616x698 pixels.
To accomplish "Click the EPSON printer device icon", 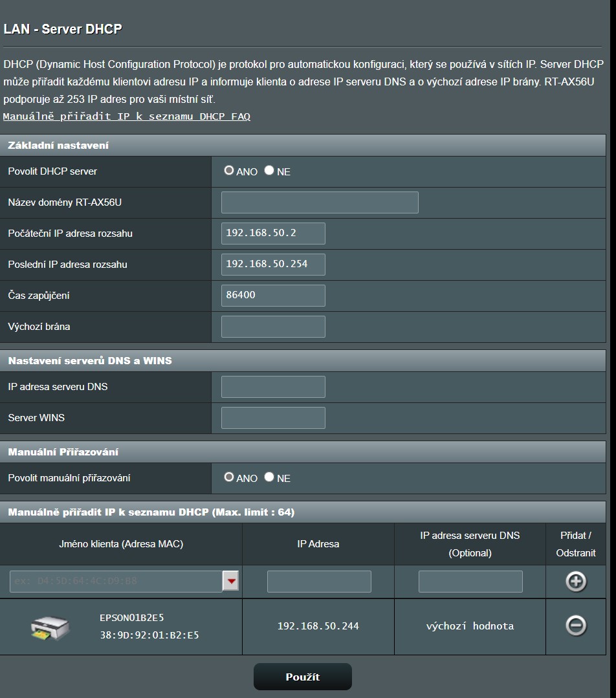I will click(49, 627).
